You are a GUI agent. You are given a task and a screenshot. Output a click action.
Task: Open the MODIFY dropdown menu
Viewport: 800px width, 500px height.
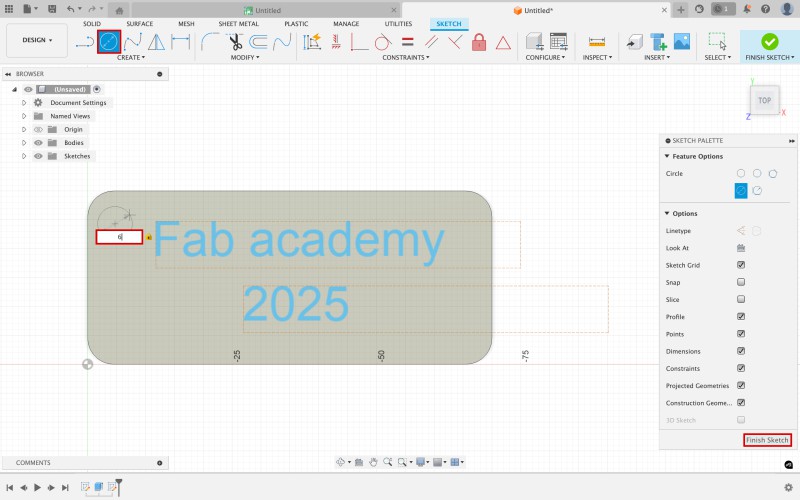coord(245,58)
